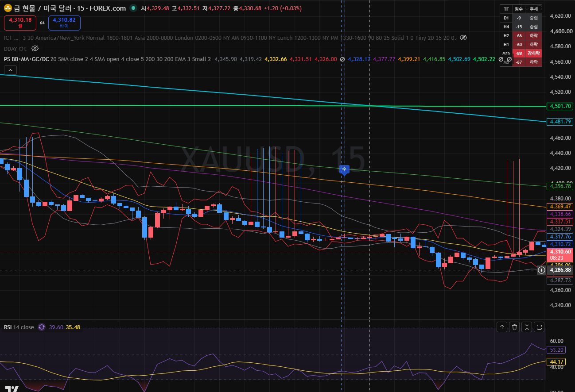This screenshot has width=575, height=392.
Task: Toggle the hidden value circle in BB legend
Action: coord(342,59)
